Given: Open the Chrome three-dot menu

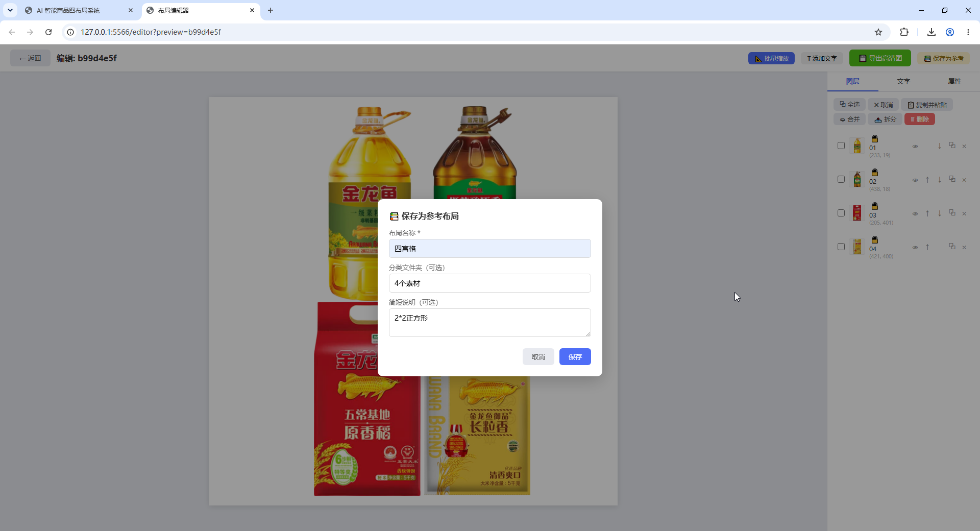Looking at the screenshot, I should pyautogui.click(x=968, y=32).
